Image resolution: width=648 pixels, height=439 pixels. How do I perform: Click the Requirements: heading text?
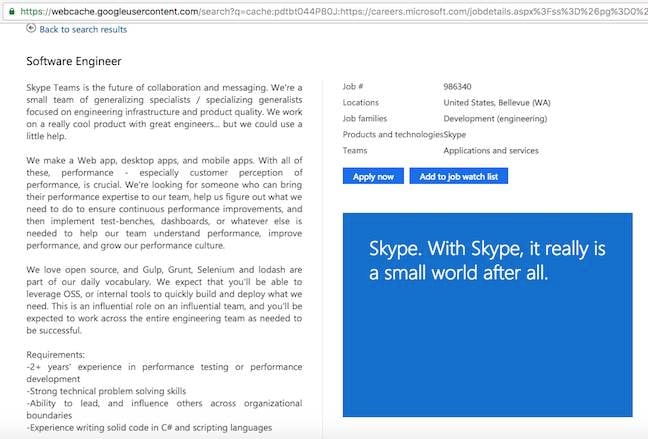pyautogui.click(x=55, y=355)
